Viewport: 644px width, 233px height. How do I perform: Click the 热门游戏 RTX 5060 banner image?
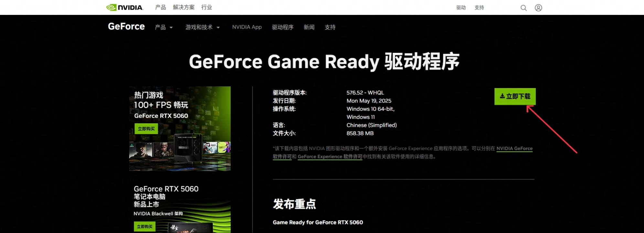[x=180, y=128]
